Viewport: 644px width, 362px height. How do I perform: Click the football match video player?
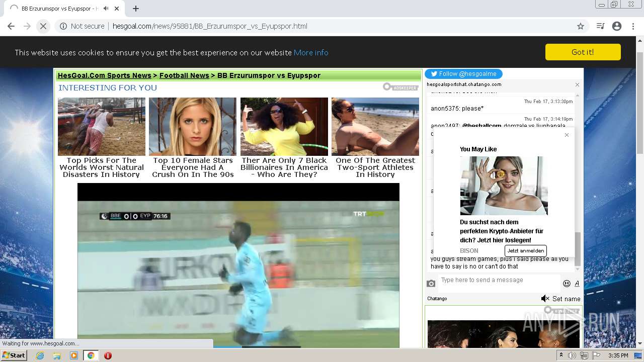pyautogui.click(x=238, y=265)
